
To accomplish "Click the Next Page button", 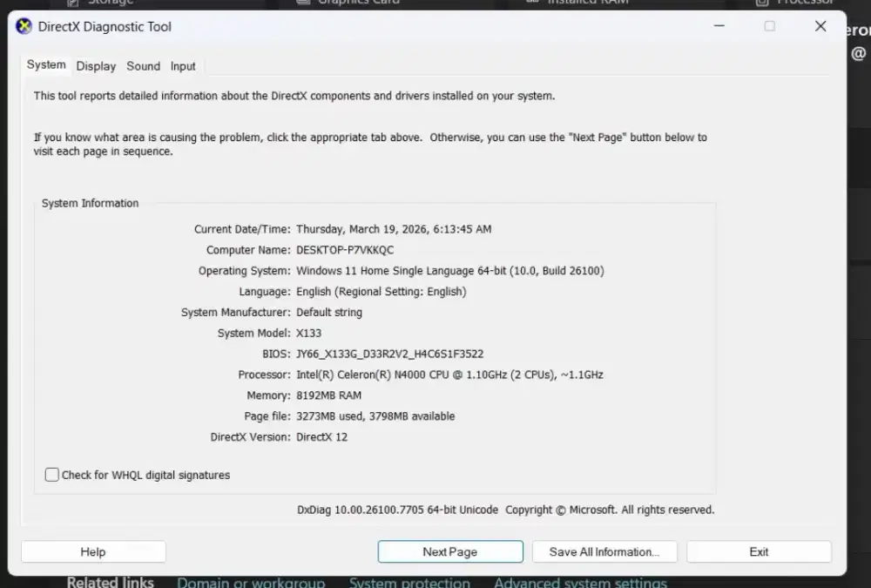I will point(450,551).
